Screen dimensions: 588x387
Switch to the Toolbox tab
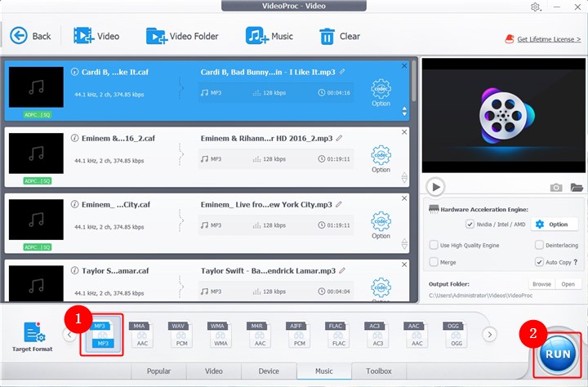click(x=379, y=371)
